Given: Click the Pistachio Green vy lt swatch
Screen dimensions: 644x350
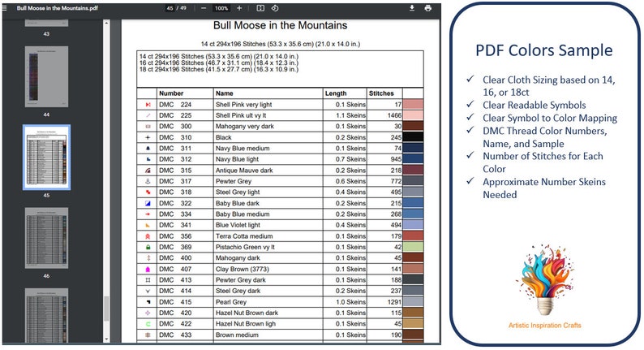Looking at the screenshot, I should click(413, 247).
